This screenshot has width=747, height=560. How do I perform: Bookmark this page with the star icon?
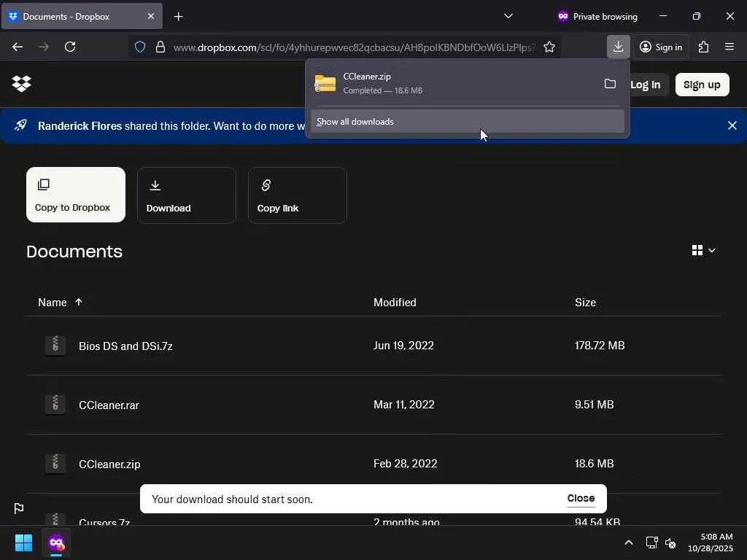[549, 47]
